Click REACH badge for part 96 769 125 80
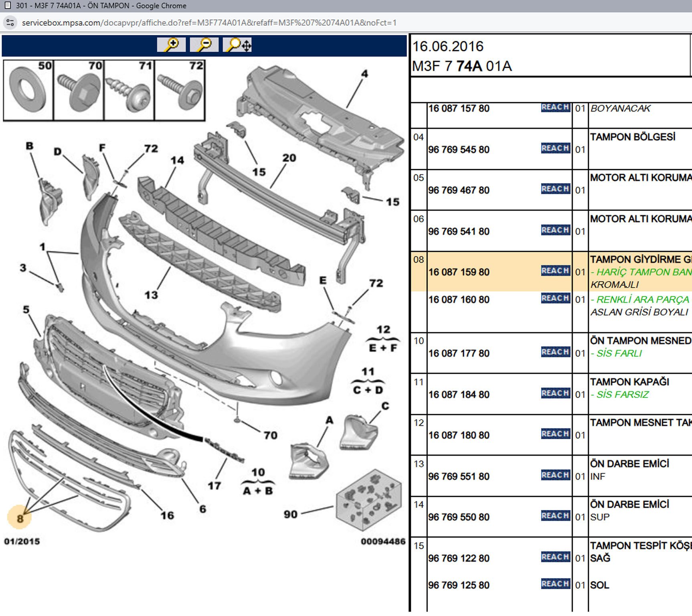Screen dimensions: 692x616 click(x=555, y=584)
